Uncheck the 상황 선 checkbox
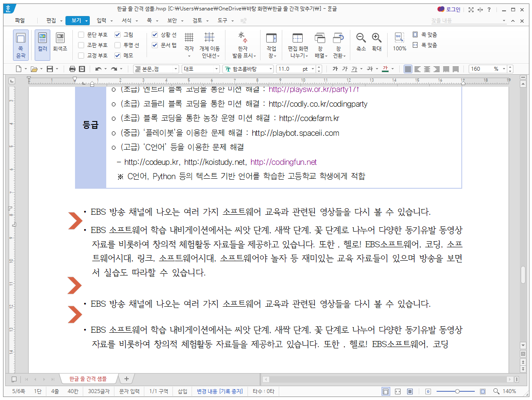The image size is (532, 400). [x=155, y=35]
